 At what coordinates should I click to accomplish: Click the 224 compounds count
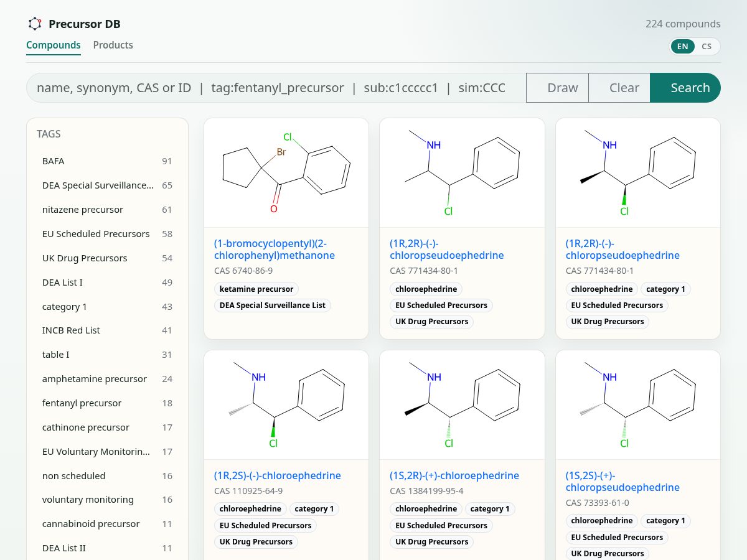(x=683, y=24)
